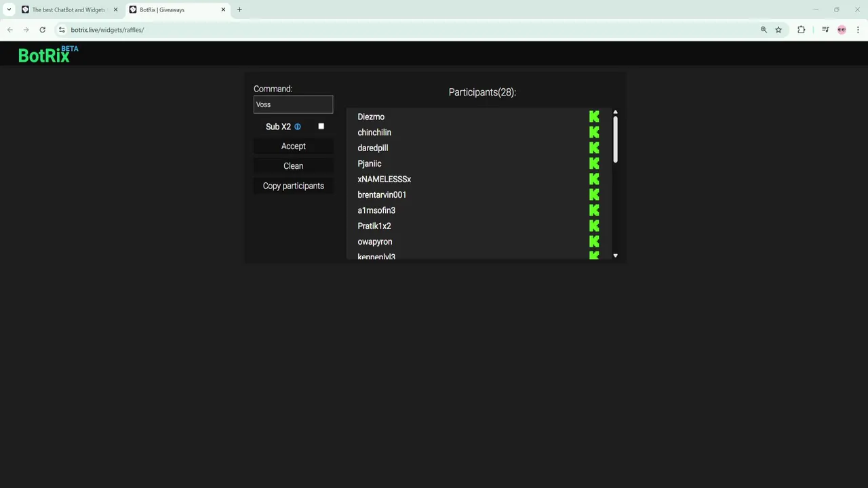This screenshot has width=868, height=488.
Task: Select participant a1msofin3
Action: [x=376, y=210]
